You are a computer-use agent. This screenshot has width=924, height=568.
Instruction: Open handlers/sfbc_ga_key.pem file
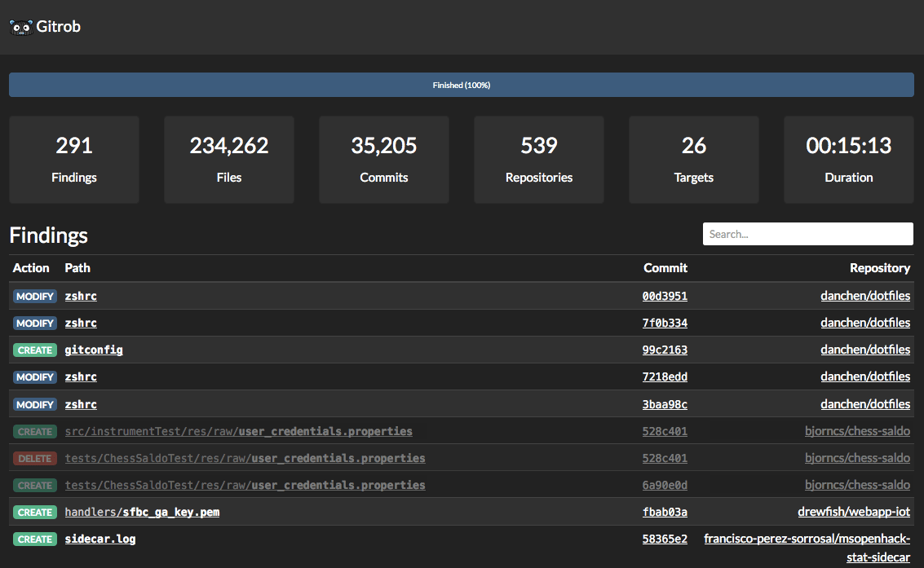click(x=142, y=512)
